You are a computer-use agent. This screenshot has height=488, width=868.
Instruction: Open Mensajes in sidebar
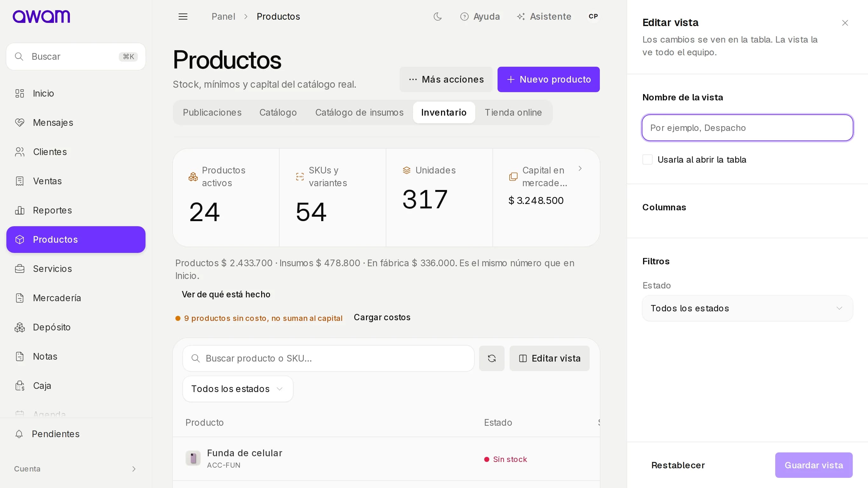point(76,123)
